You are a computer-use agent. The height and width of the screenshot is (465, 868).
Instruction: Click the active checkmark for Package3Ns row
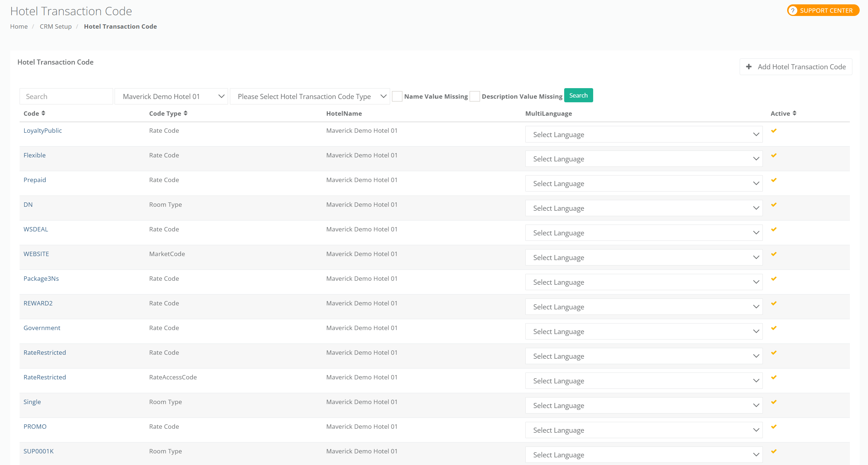774,279
